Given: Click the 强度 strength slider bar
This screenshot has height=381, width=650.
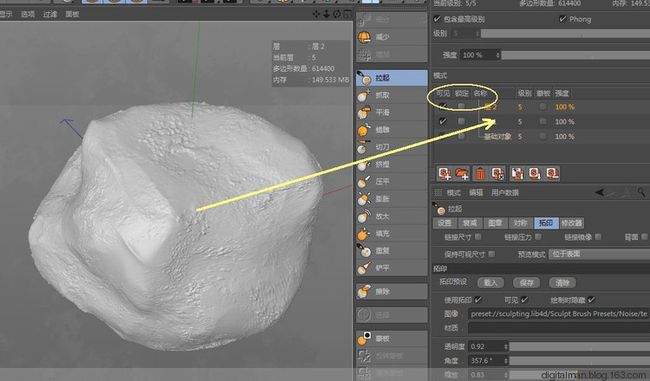Looking at the screenshot, I should (576, 55).
